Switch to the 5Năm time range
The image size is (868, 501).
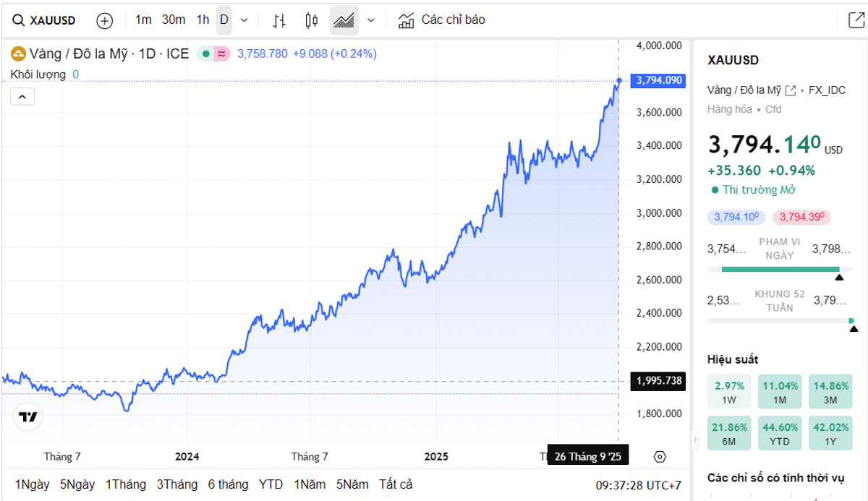(x=352, y=484)
